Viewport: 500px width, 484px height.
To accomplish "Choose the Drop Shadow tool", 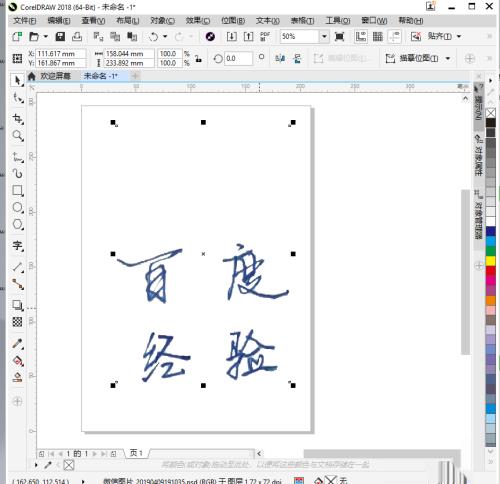I will coord(17,305).
